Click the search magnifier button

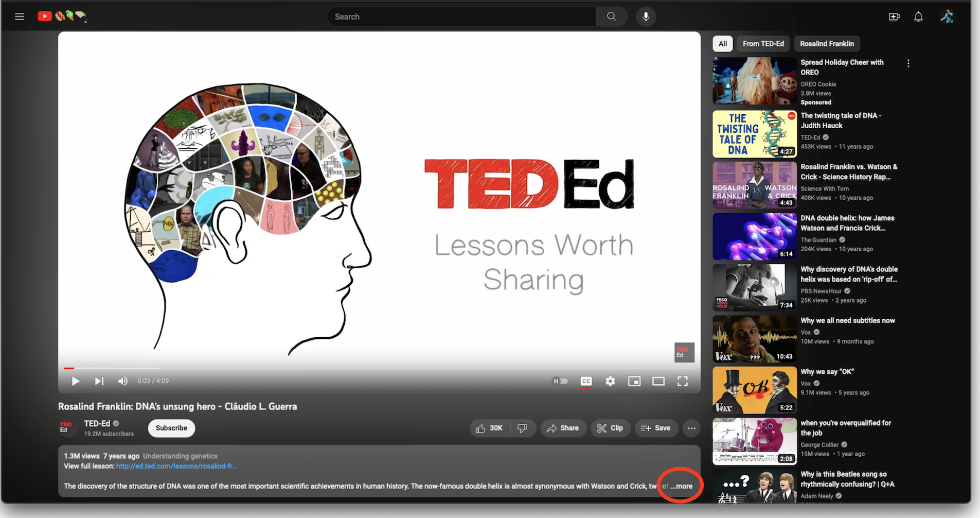coord(611,16)
